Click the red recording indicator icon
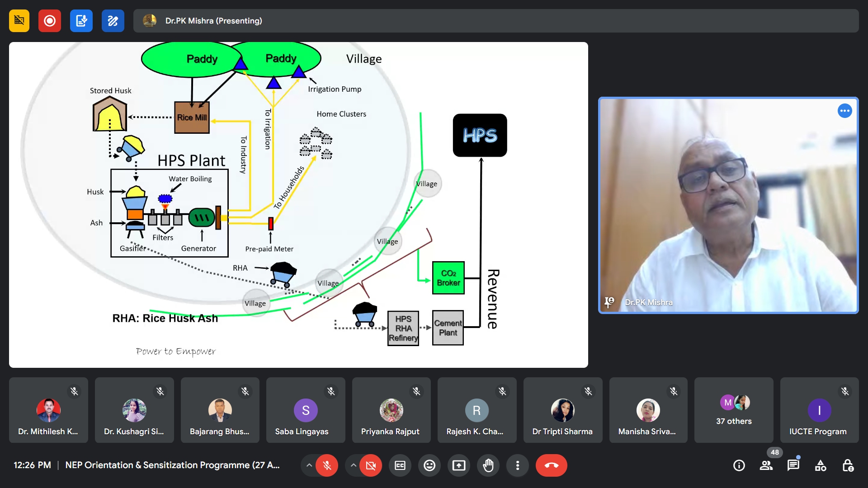Screen dimensions: 868x488 coord(50,21)
